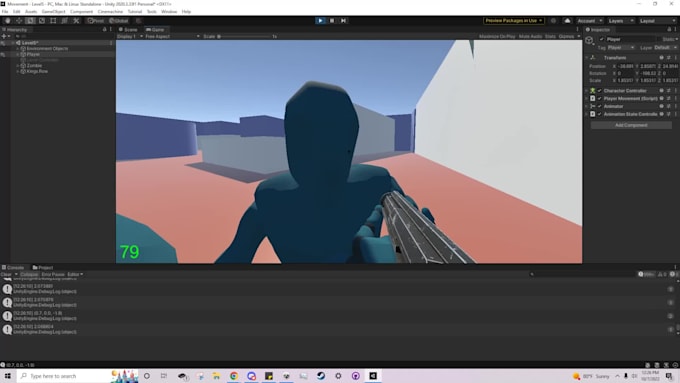The image size is (680, 383).
Task: Click the Collab gear icon beside Preview Packages
Action: [553, 21]
